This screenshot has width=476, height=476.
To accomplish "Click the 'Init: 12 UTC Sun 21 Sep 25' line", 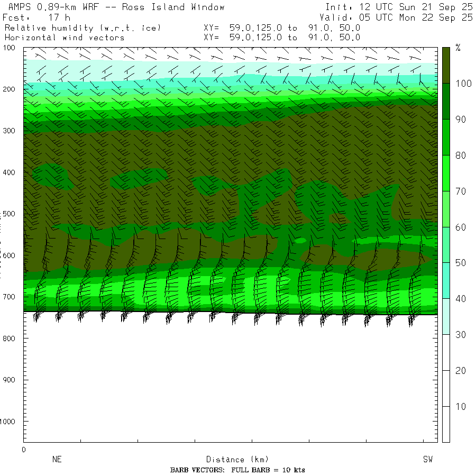I will pos(399,7).
